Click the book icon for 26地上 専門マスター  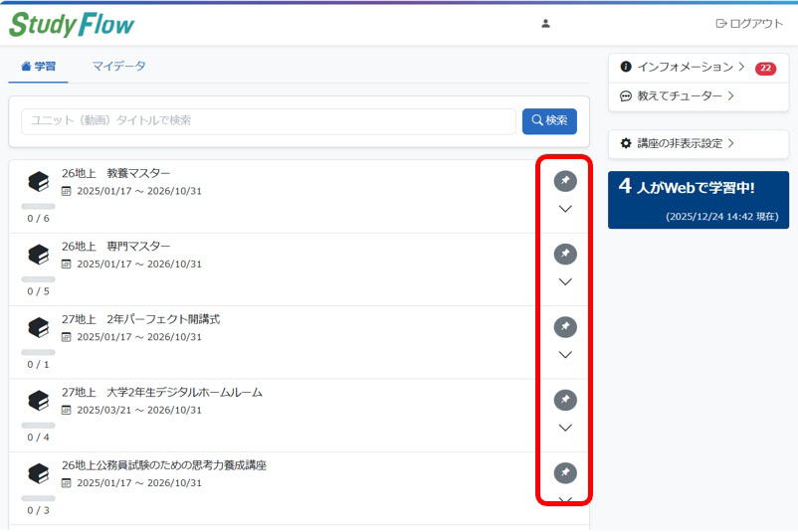coord(38,255)
